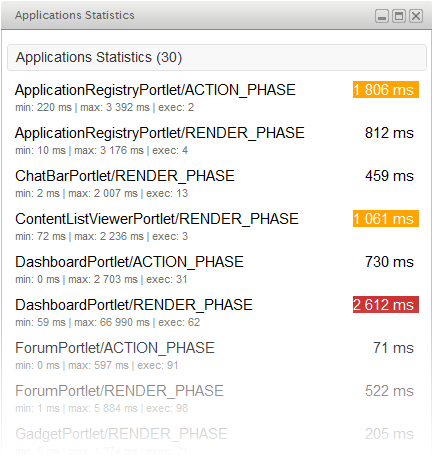
Task: Click the 459 ms average value
Action: (x=389, y=176)
